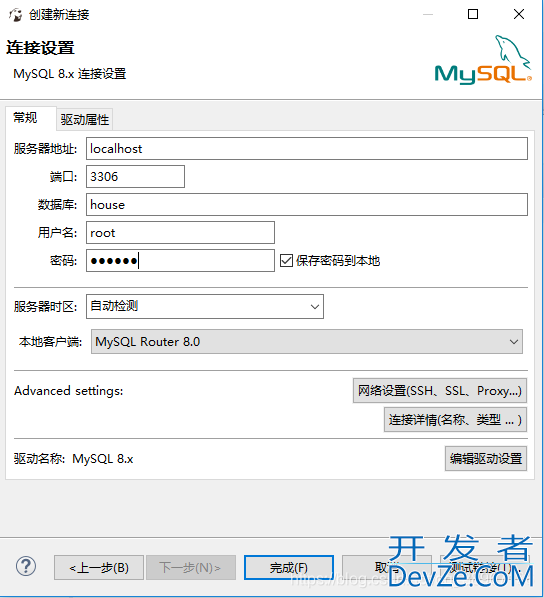Screen dimensions: 544x598
Task: Click the username field containing root
Action: click(180, 233)
